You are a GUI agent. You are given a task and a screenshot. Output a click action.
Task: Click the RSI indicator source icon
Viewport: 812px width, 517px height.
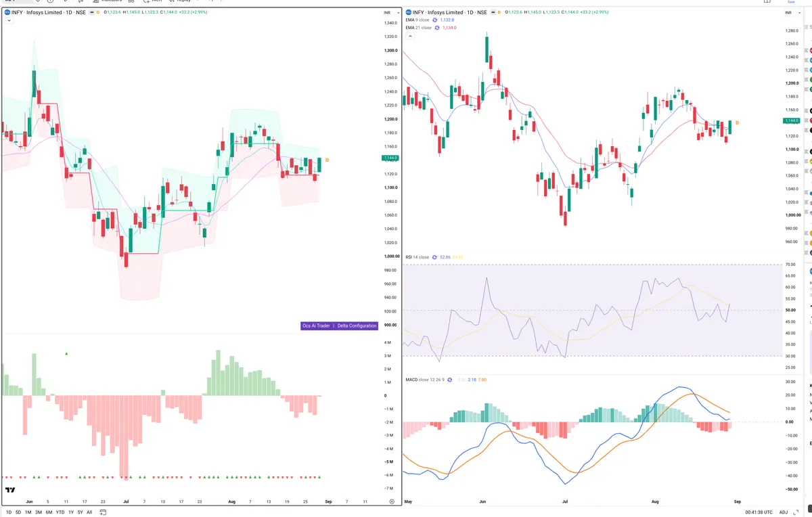435,257
